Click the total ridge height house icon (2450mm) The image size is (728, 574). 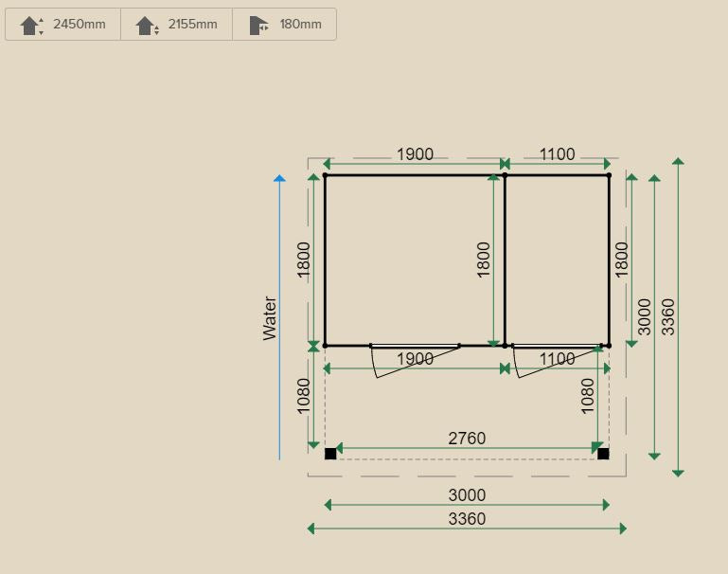click(x=31, y=25)
